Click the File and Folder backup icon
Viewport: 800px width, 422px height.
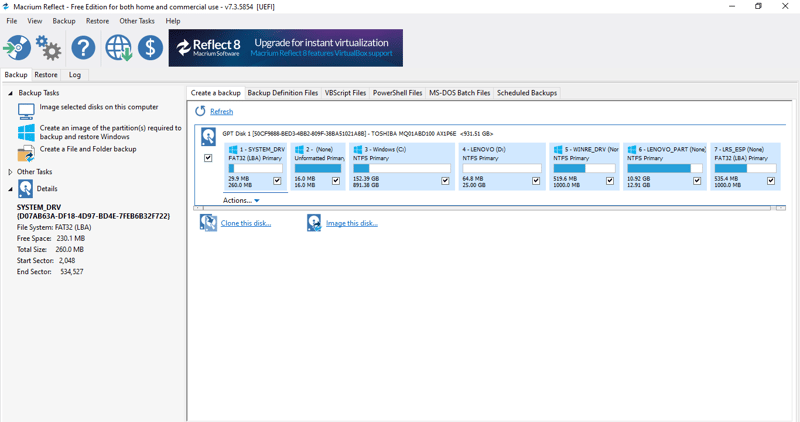[x=26, y=153]
